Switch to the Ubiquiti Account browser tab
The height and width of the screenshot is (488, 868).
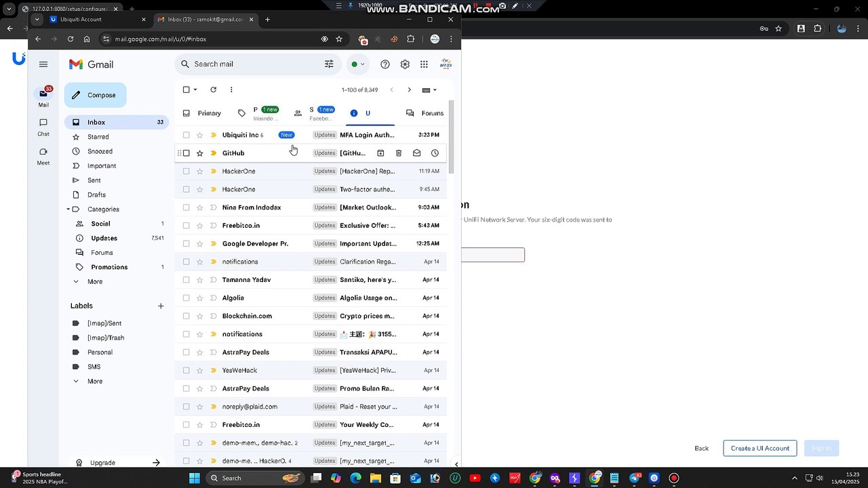98,20
